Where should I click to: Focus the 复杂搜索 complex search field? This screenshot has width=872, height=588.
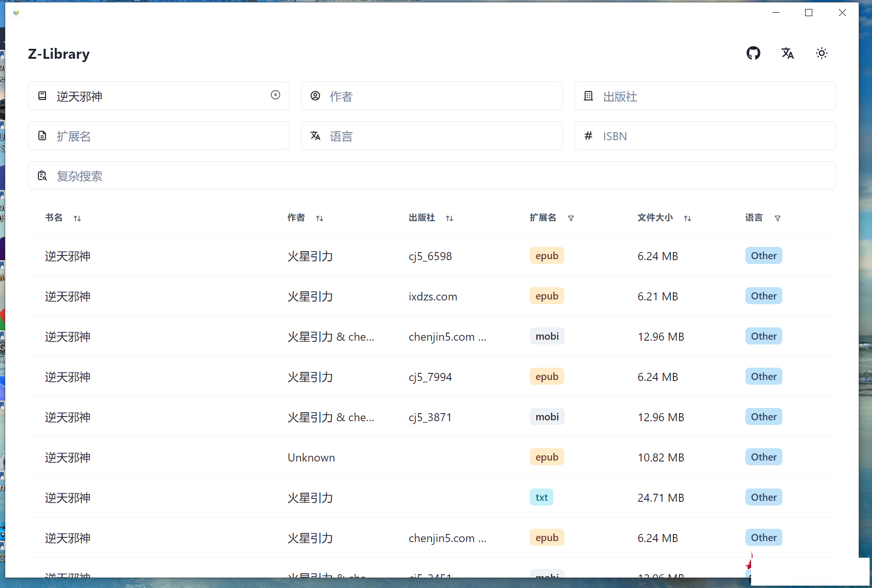click(432, 176)
